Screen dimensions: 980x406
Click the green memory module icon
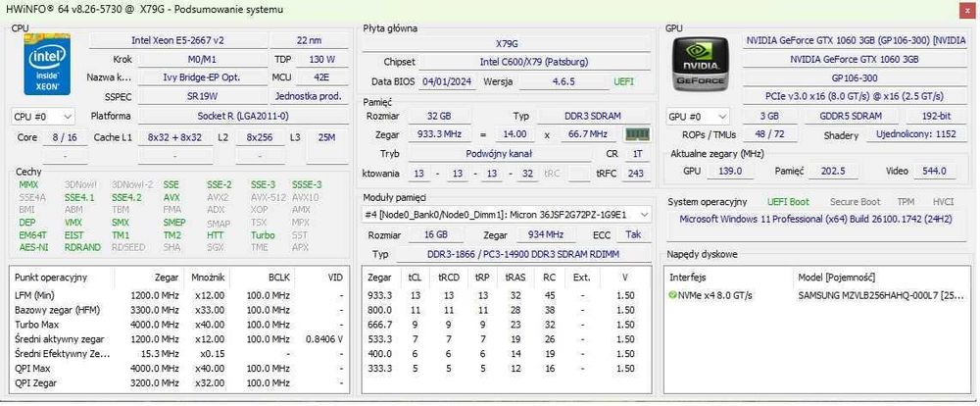click(638, 134)
